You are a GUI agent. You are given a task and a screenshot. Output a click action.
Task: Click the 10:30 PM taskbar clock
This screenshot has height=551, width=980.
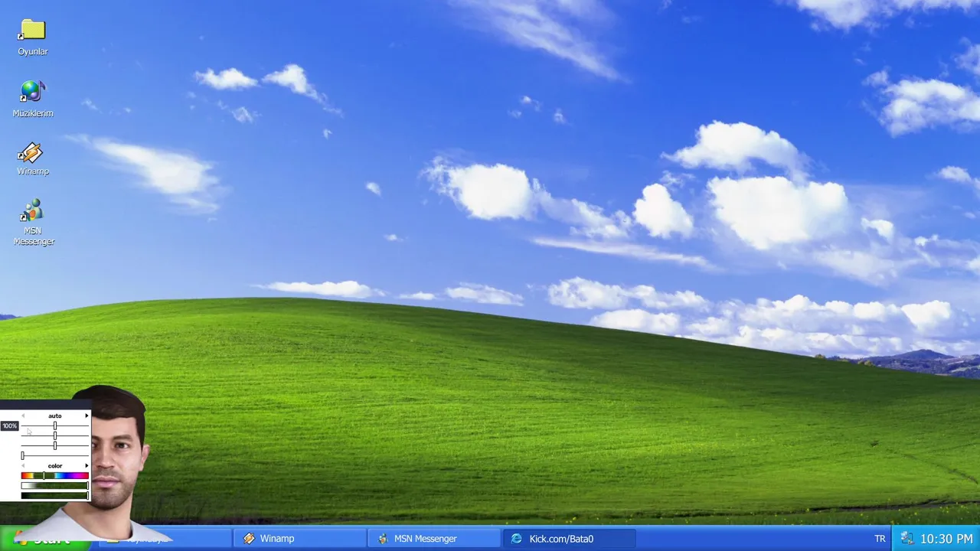click(x=946, y=539)
